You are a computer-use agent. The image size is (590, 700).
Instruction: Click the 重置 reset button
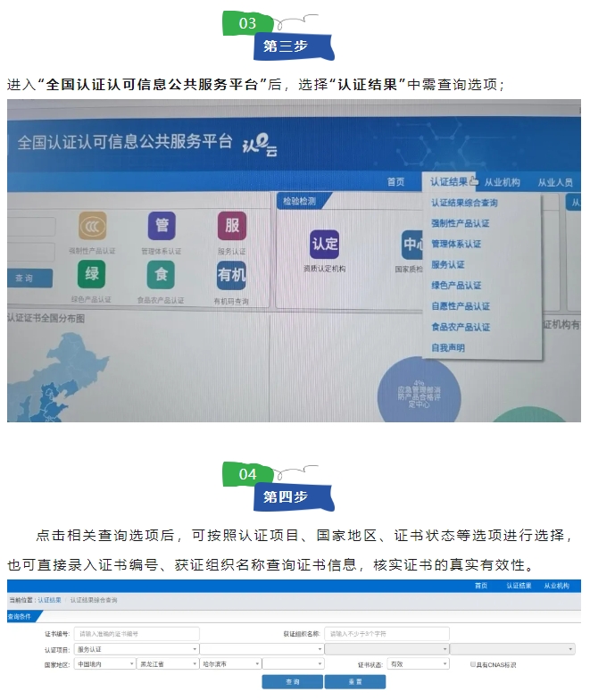coord(355,681)
